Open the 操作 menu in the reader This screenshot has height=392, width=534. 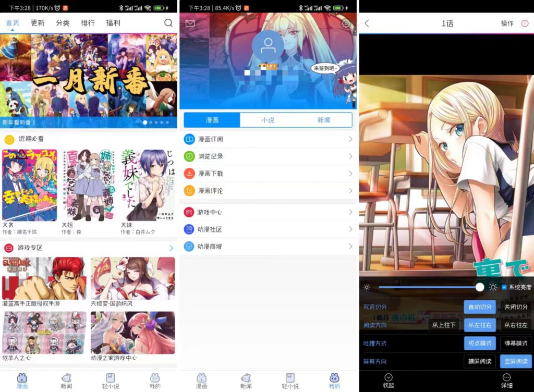click(507, 23)
